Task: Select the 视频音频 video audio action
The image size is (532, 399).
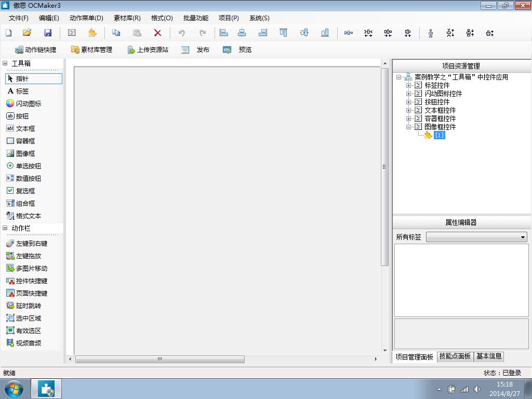Action: pos(28,343)
